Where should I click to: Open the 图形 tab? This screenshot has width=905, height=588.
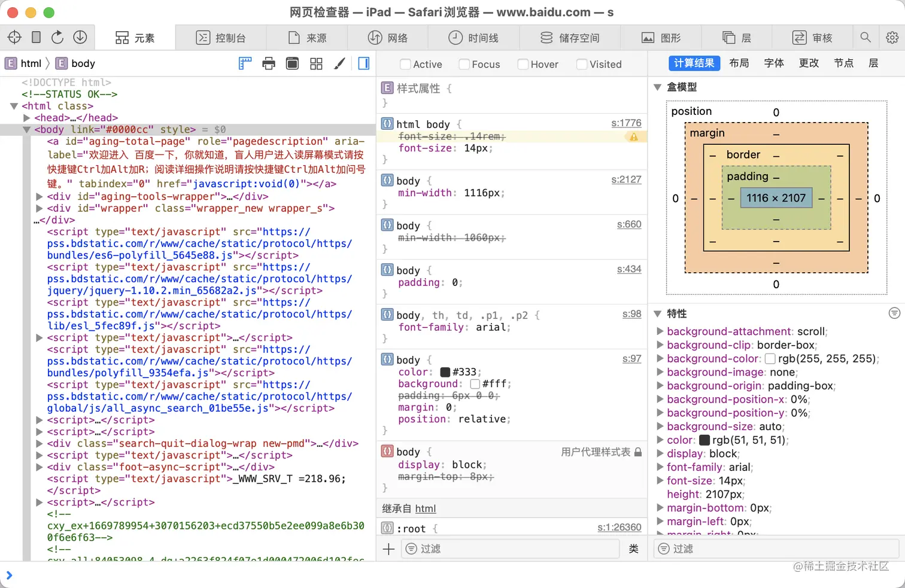(661, 38)
